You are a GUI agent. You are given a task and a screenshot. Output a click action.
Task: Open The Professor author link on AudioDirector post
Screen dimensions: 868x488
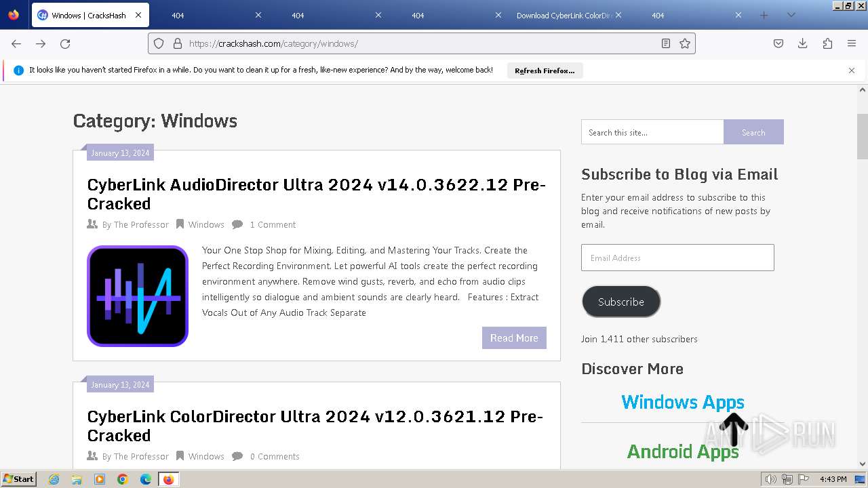point(141,224)
